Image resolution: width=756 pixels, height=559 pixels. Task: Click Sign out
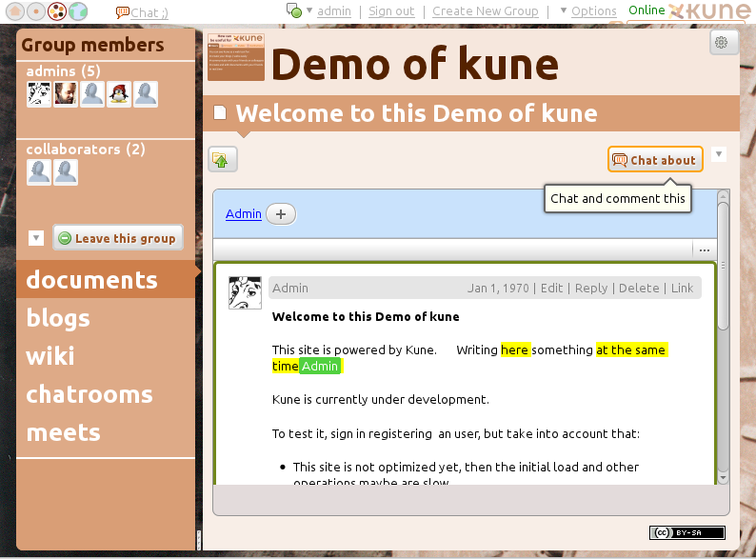pos(391,11)
